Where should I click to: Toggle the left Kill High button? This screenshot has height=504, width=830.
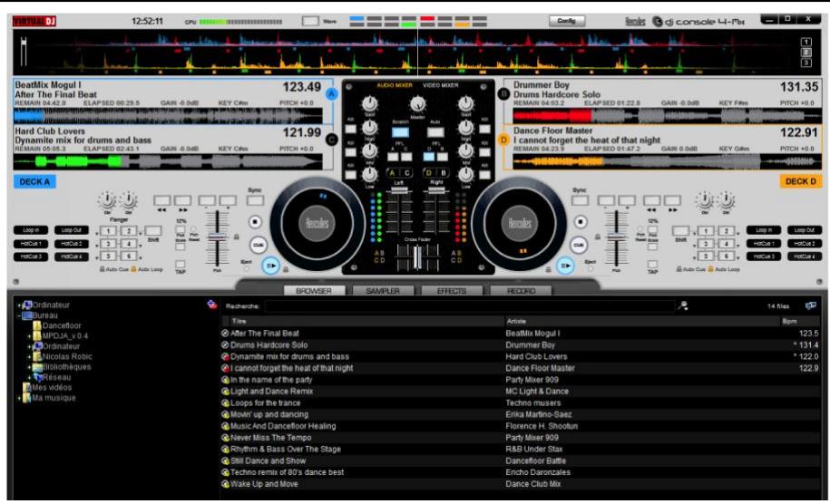click(x=350, y=129)
